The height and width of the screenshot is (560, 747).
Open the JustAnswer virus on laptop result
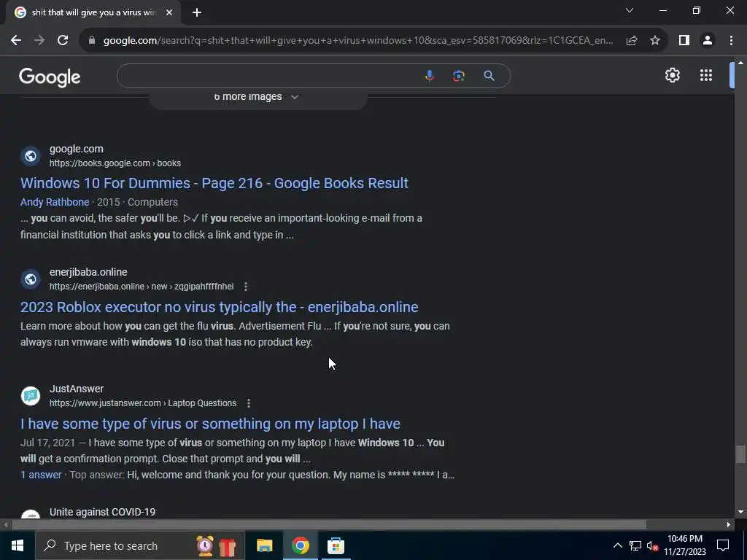[210, 424]
